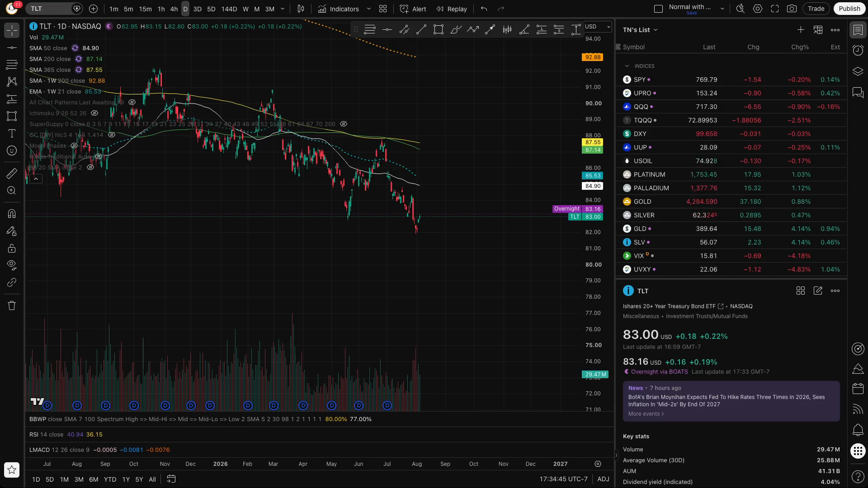The width and height of the screenshot is (868, 488).
Task: Remove drawings with the trash icon
Action: 12,305
